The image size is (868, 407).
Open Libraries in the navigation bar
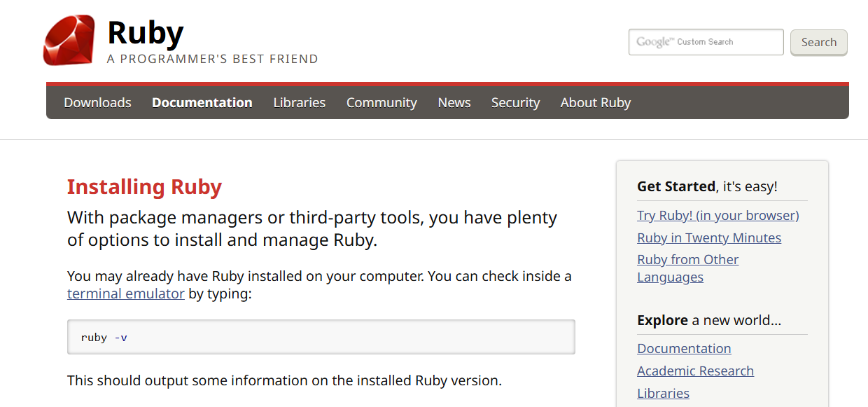click(x=300, y=102)
